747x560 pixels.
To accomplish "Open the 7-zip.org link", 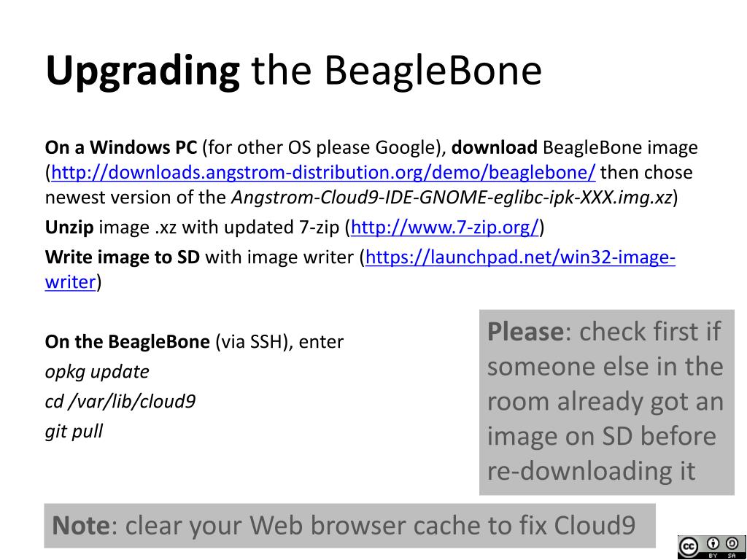I will [444, 227].
